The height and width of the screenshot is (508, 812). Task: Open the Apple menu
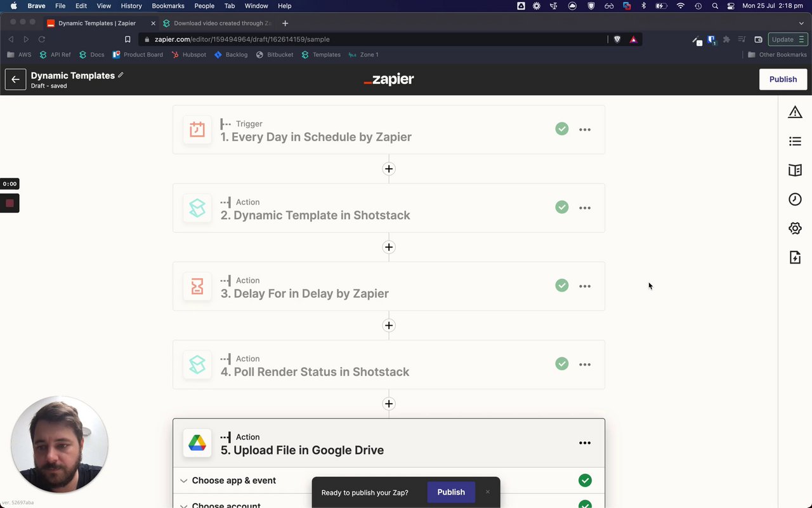[13, 6]
